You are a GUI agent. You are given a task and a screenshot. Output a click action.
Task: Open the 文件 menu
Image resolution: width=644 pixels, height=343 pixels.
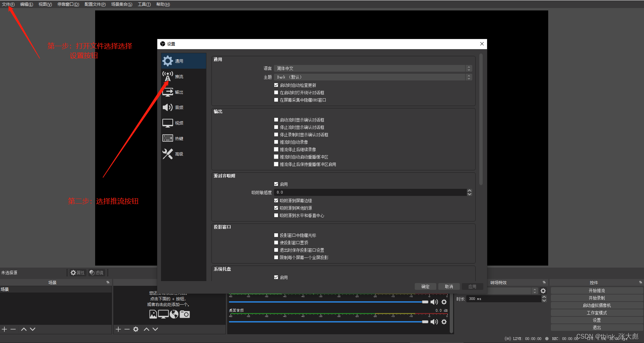point(8,4)
